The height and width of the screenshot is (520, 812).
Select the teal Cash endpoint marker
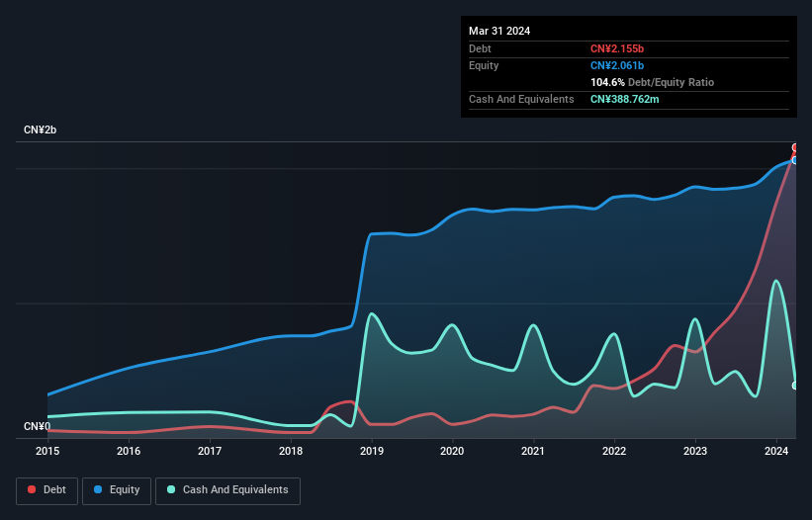795,386
